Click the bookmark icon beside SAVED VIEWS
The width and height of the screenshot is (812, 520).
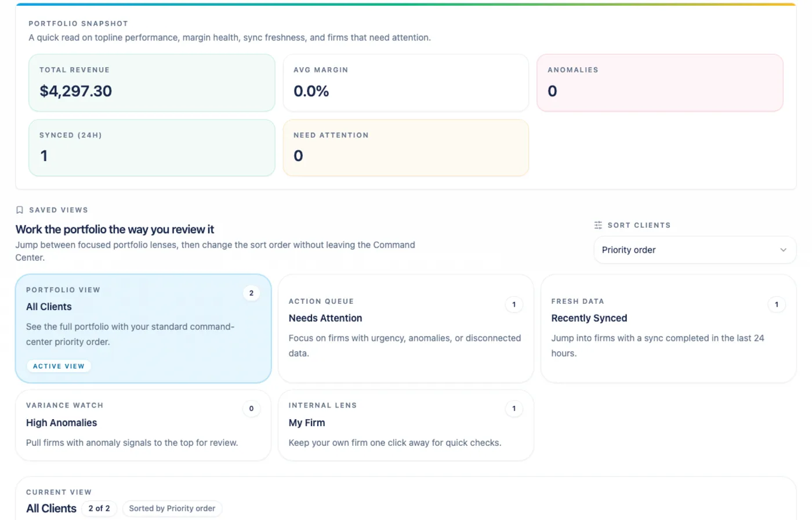coord(19,210)
